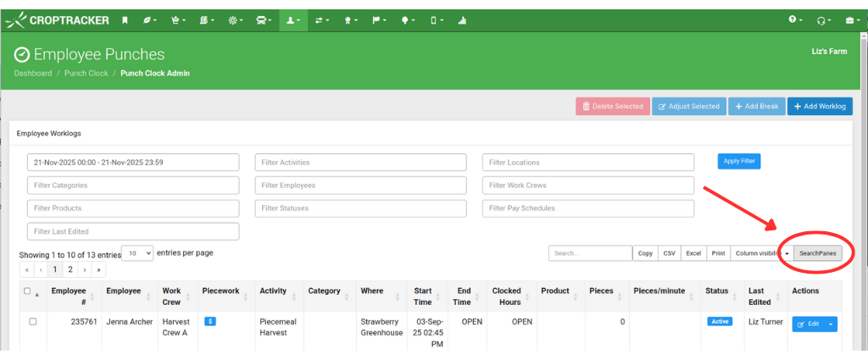Image resolution: width=868 pixels, height=360 pixels.
Task: Open the arrow beside the Edit button
Action: (x=832, y=324)
